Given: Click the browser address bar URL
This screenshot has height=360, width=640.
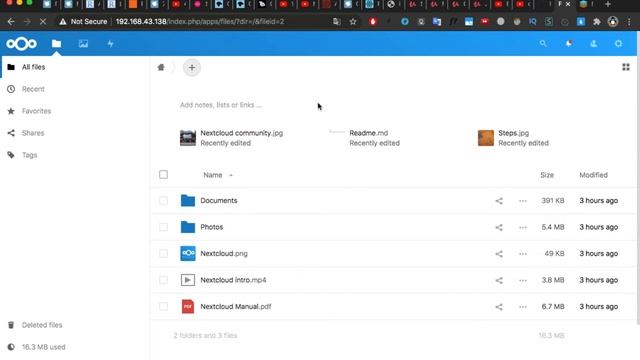Looking at the screenshot, I should 200,22.
